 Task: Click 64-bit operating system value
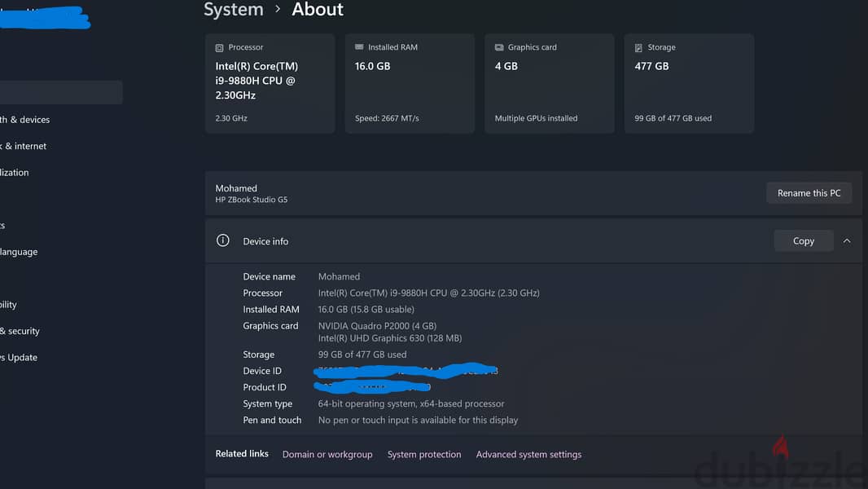(x=410, y=403)
